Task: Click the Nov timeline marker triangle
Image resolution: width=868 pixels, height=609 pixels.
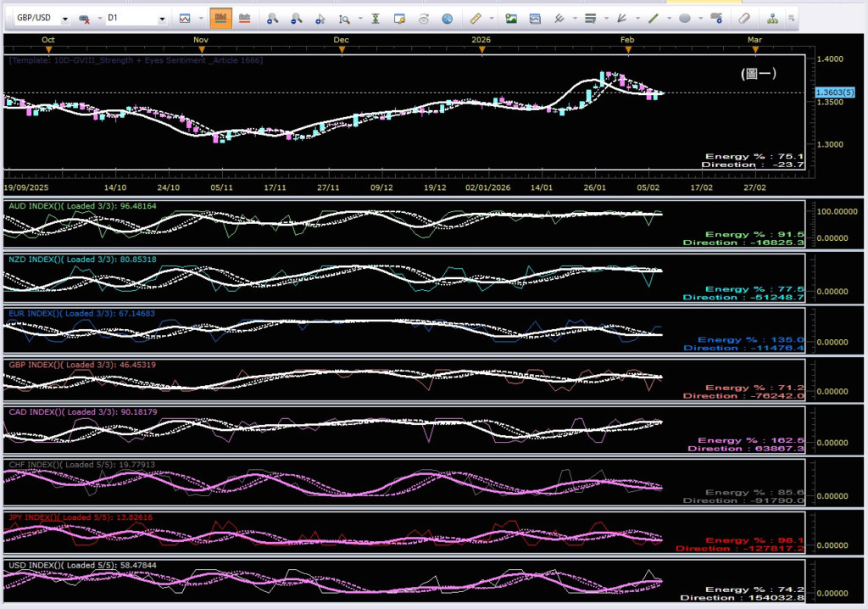Action: 200,50
